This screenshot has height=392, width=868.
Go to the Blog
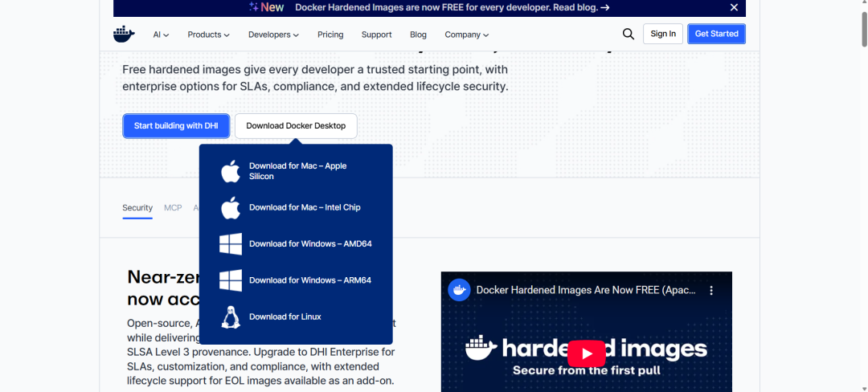[x=418, y=35]
